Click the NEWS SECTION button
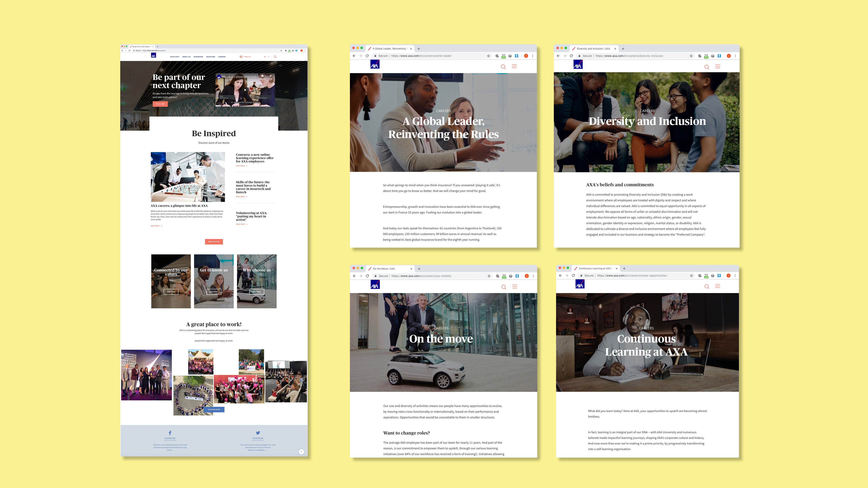The height and width of the screenshot is (488, 868). pos(214,242)
